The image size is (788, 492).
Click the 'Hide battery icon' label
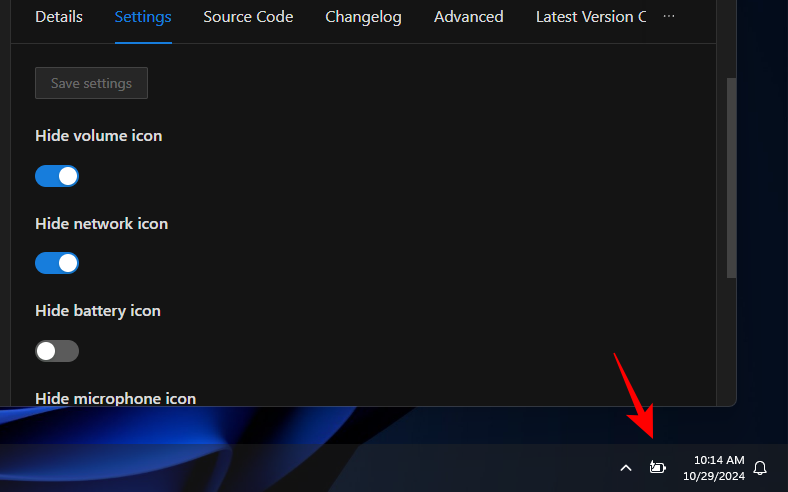click(x=98, y=311)
